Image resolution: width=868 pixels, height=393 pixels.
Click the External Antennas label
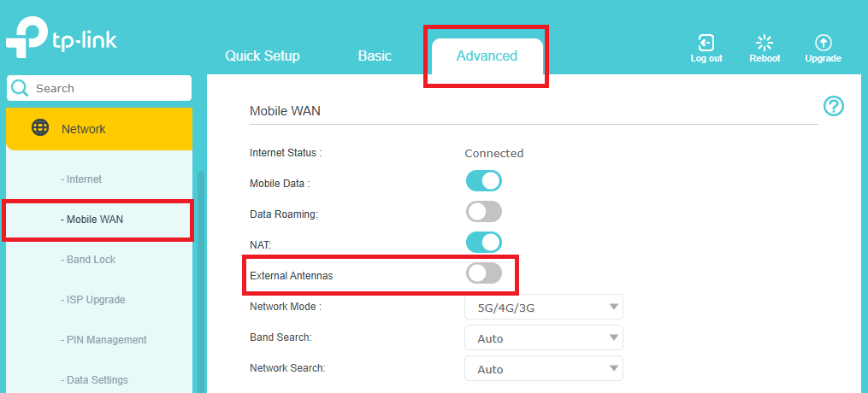[x=292, y=275]
